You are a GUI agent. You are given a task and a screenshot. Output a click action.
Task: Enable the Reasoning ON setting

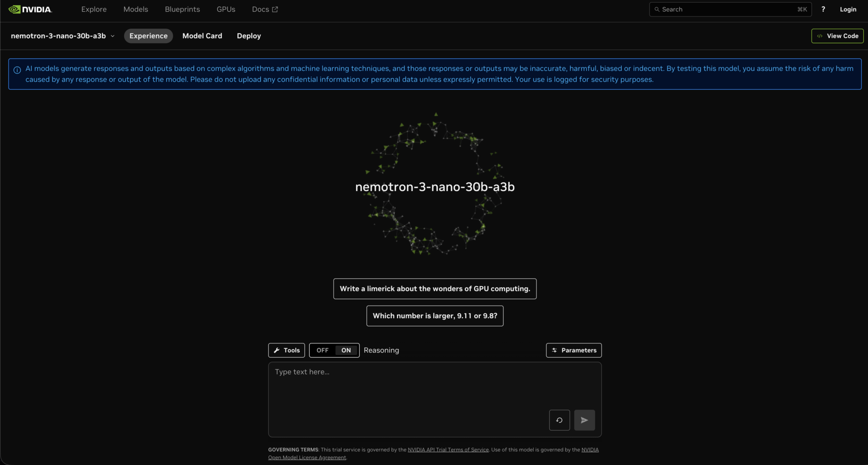pyautogui.click(x=345, y=350)
